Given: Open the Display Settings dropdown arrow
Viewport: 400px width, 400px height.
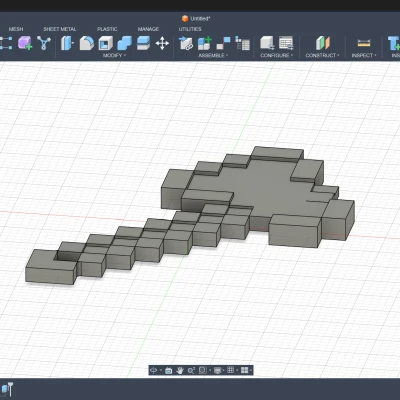Looking at the screenshot, I should (224, 370).
